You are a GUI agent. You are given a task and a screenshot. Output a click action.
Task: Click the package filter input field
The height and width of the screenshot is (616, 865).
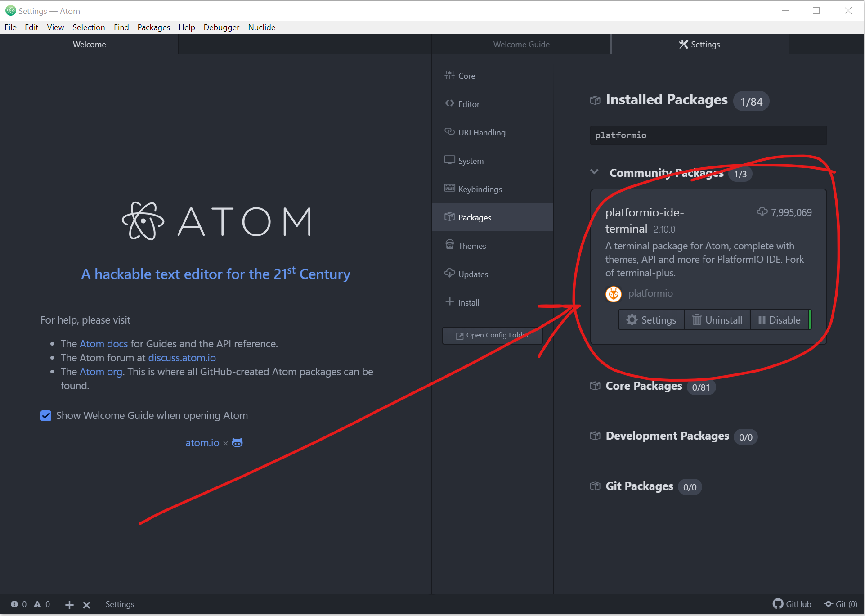(x=708, y=135)
